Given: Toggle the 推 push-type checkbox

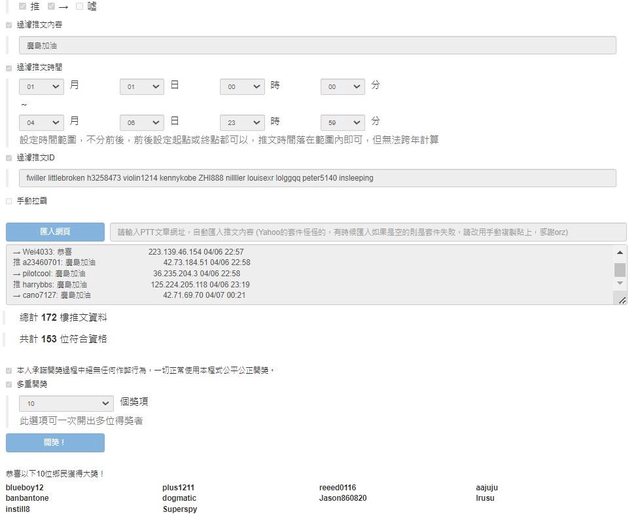Looking at the screenshot, I should (23, 5).
